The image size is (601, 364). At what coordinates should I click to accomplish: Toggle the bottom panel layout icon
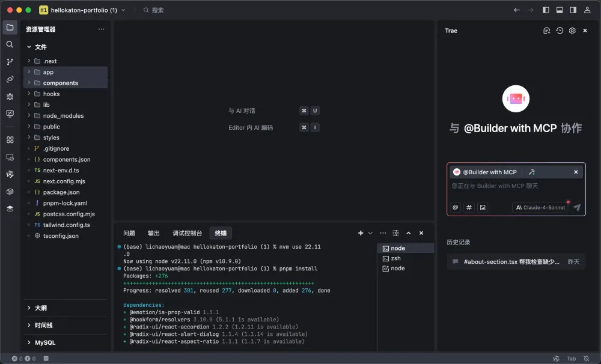click(x=560, y=10)
